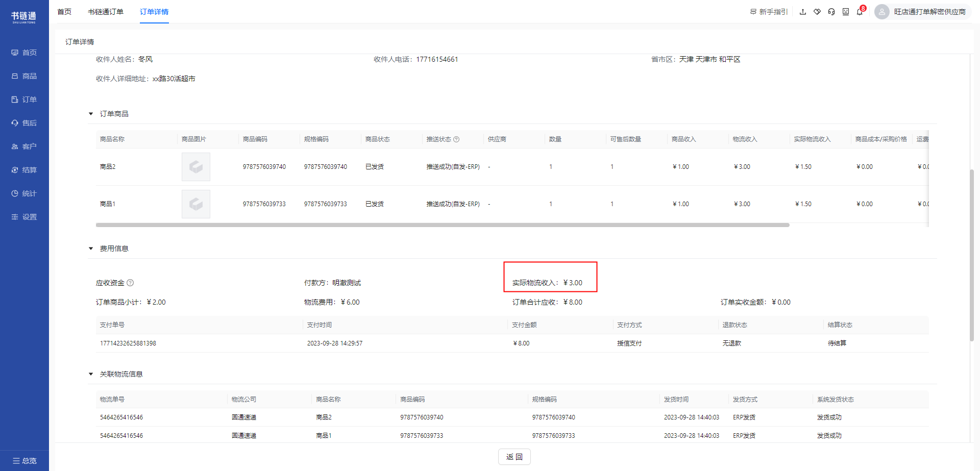Open customer service headset icon
Viewport: 980px width, 471px height.
[831, 12]
